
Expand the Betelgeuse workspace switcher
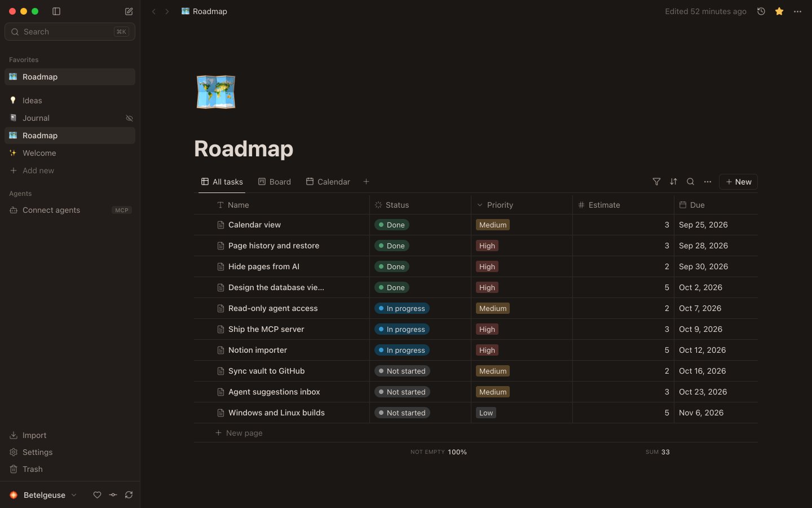tap(43, 495)
